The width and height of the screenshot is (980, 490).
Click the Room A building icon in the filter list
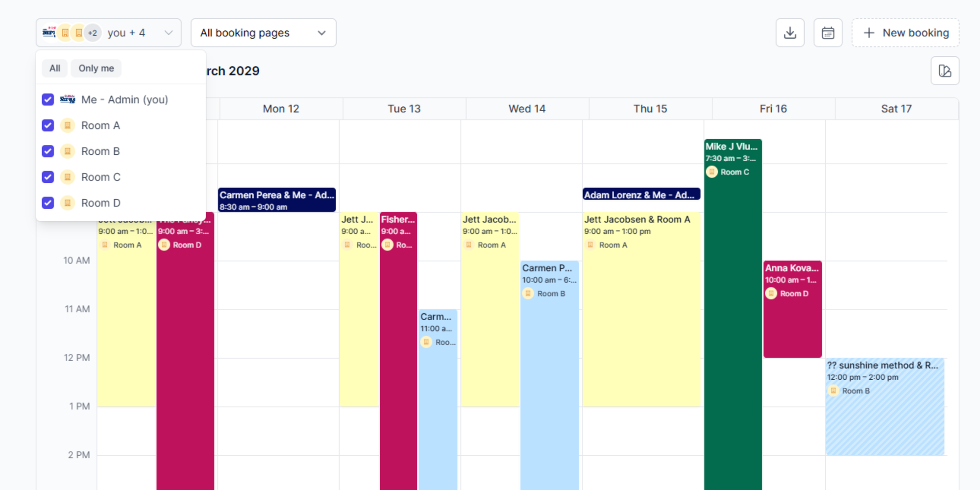(67, 125)
